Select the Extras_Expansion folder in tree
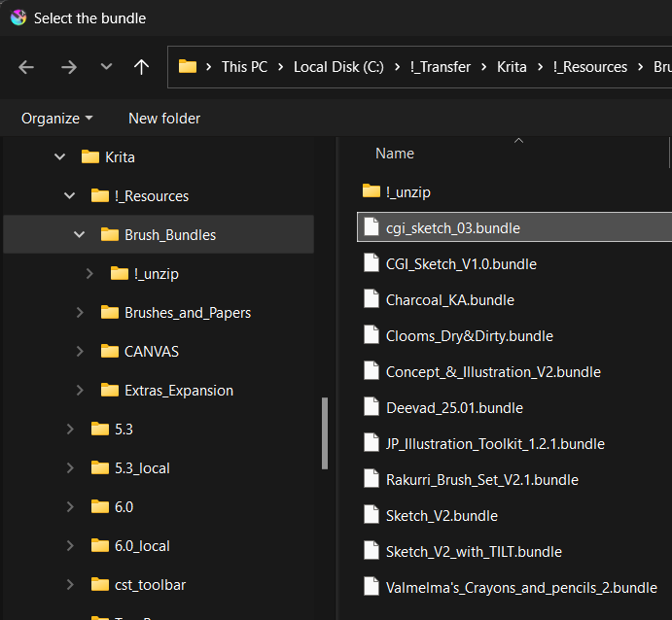Image resolution: width=672 pixels, height=620 pixels. point(179,390)
